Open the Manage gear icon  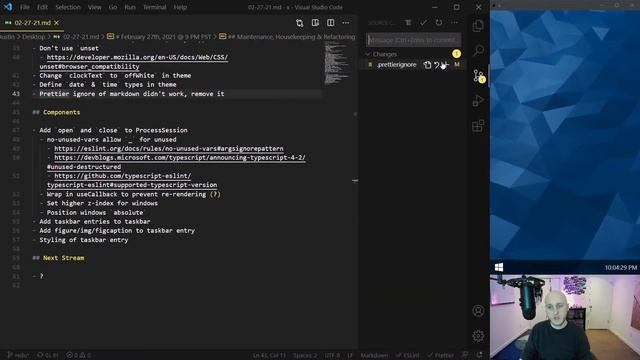(478, 336)
